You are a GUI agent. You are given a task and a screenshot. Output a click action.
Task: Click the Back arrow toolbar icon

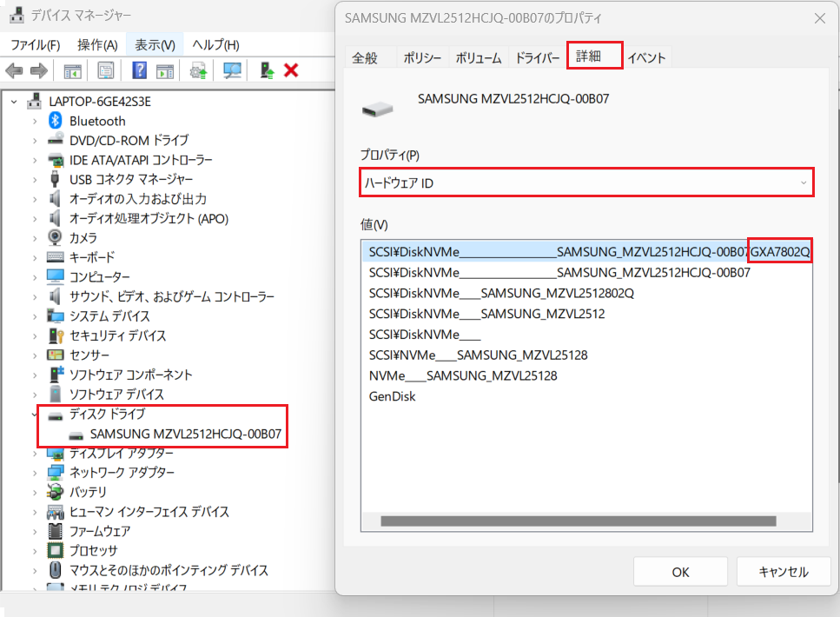click(14, 70)
